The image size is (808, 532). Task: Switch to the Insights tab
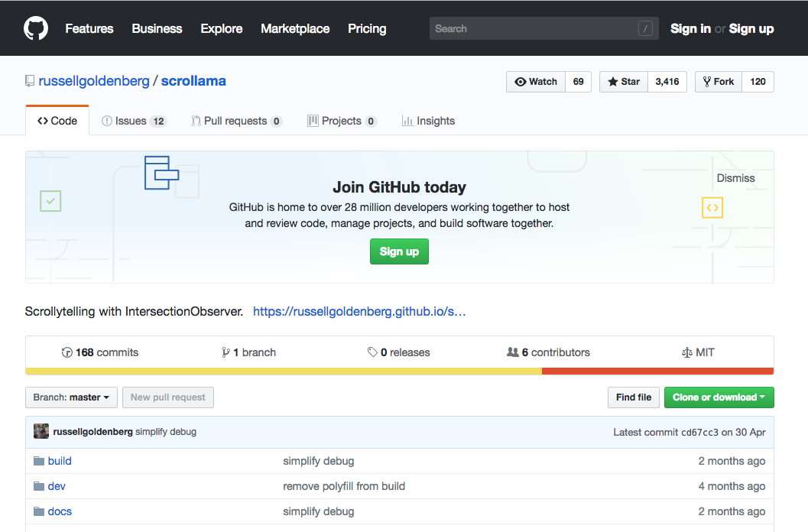(428, 121)
